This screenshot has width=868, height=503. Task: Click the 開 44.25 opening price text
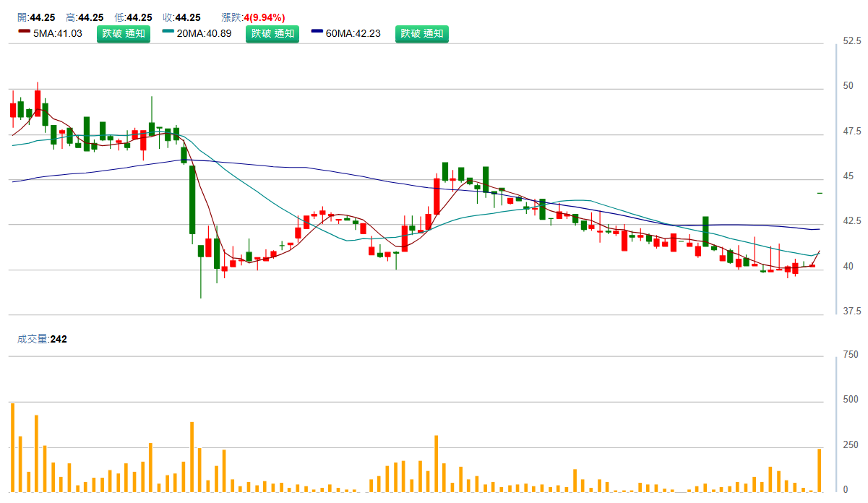click(x=36, y=17)
